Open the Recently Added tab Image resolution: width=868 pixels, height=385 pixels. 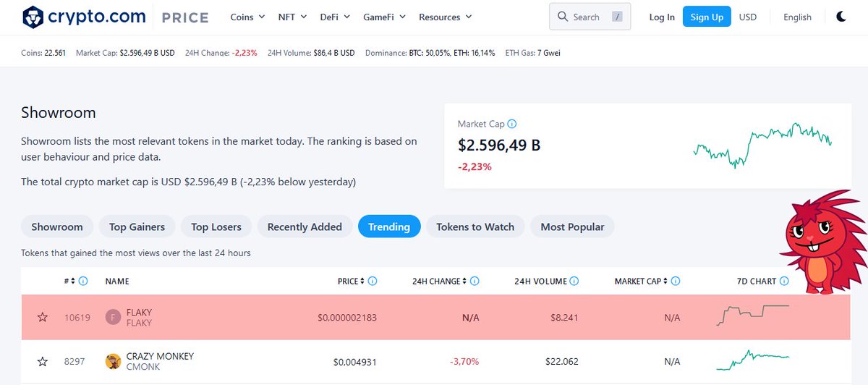tap(305, 227)
